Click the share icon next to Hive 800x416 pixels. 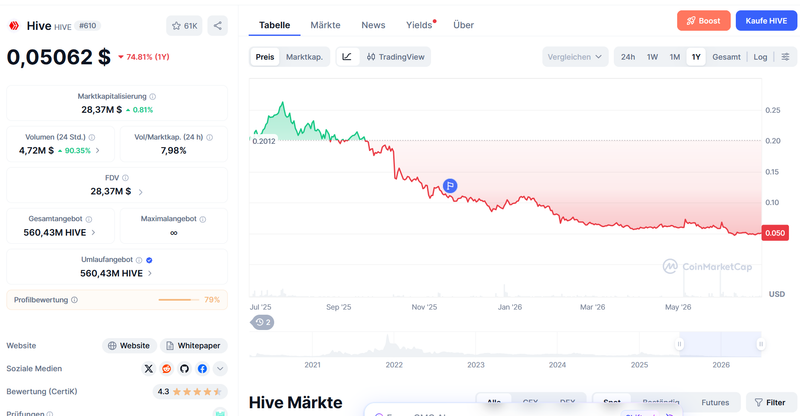[217, 26]
